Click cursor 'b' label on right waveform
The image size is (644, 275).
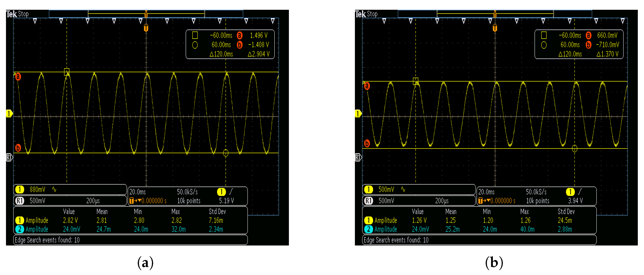pos(367,143)
